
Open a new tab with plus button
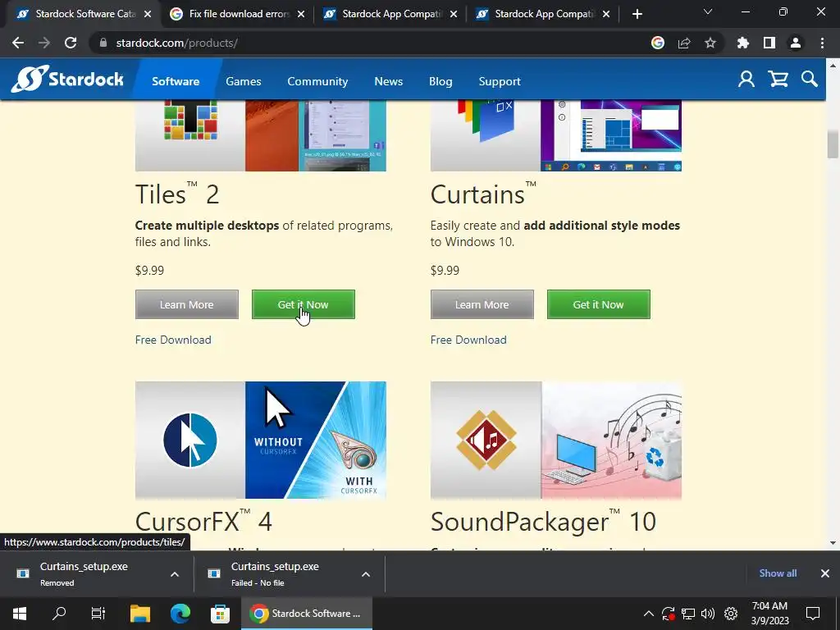coord(637,15)
